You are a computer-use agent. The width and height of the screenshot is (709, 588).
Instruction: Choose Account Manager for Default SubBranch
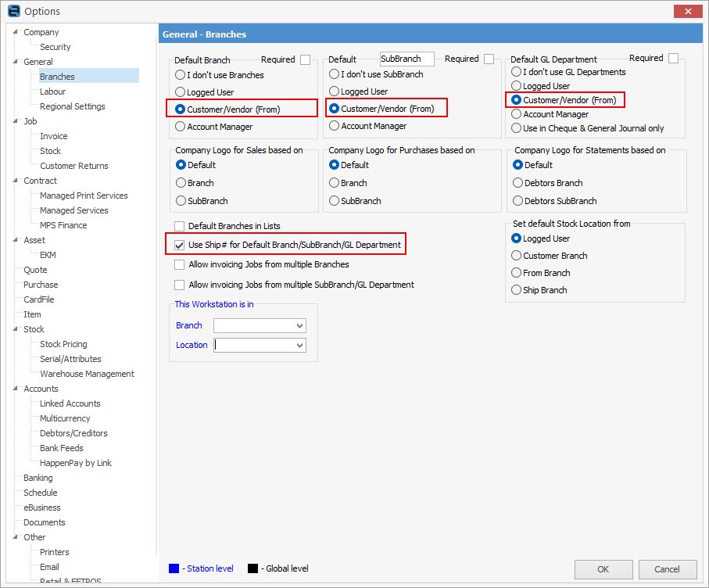click(334, 126)
